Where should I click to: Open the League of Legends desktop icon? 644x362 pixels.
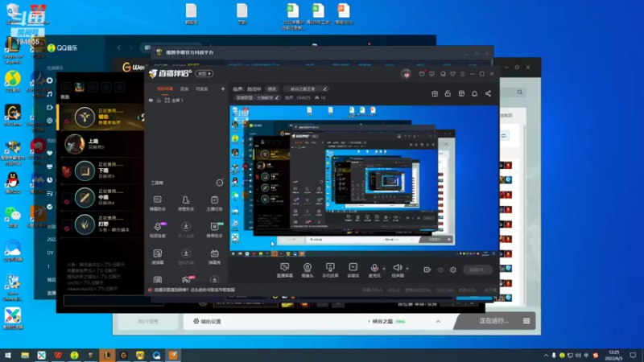tap(13, 49)
